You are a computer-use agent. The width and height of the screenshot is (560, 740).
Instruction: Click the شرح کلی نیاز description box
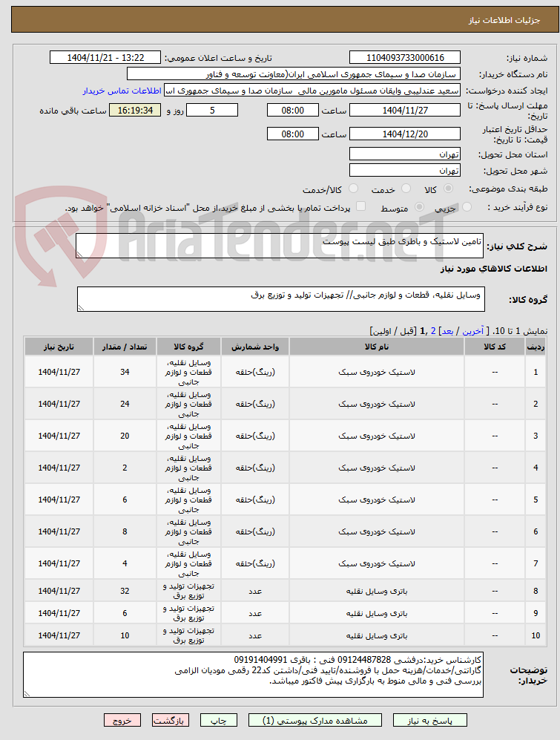point(280,246)
